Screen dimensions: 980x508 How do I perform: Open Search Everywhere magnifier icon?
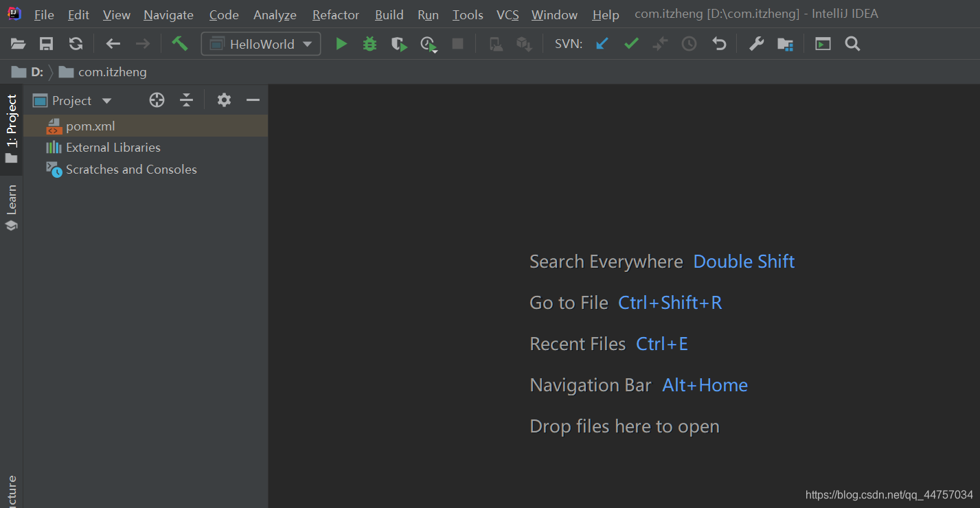852,45
